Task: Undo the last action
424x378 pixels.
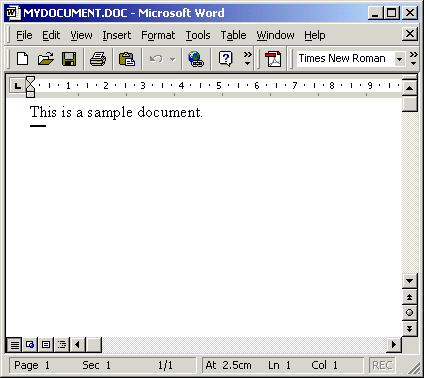Action: 156,59
